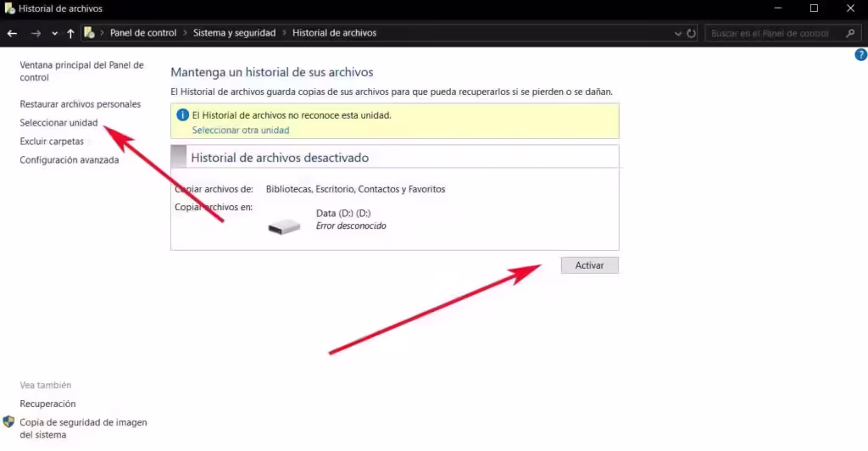Click Mantenga un historial de sus archivos heading
The image size is (868, 451).
272,72
